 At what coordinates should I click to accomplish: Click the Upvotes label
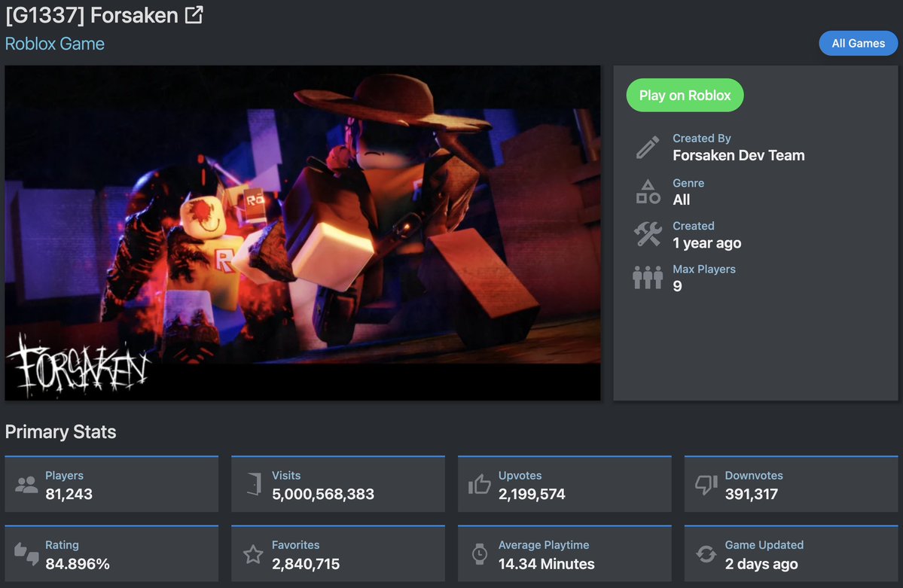(520, 476)
